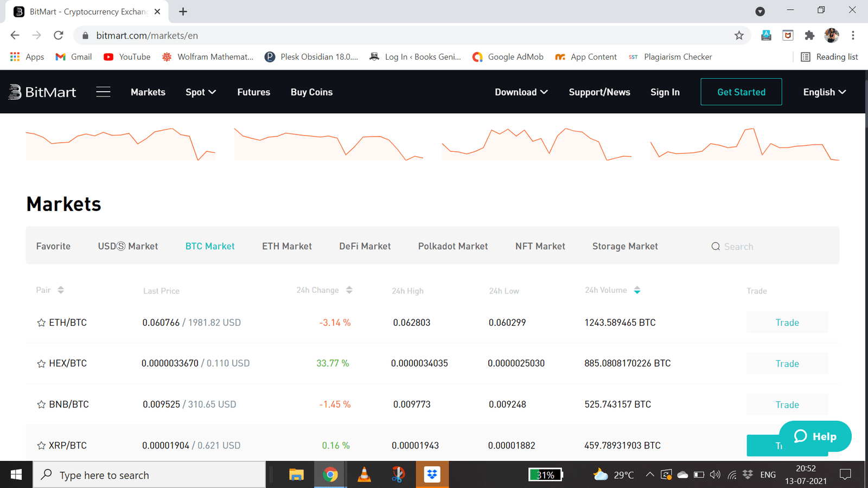Image resolution: width=868 pixels, height=488 pixels.
Task: Click the Windows taskbar search box
Action: pyautogui.click(x=150, y=475)
